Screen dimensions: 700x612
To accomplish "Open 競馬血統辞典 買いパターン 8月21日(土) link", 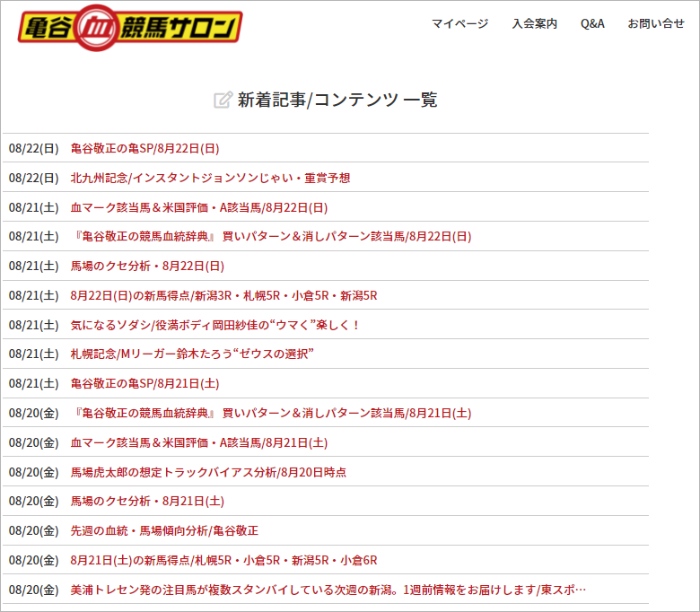I will tap(271, 413).
